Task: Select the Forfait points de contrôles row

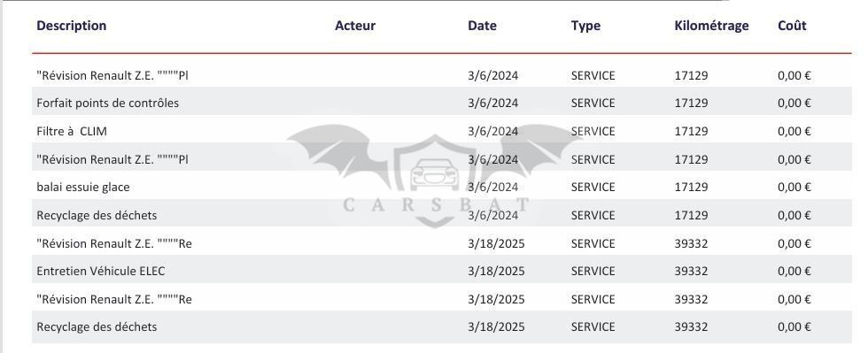Action: click(x=442, y=103)
